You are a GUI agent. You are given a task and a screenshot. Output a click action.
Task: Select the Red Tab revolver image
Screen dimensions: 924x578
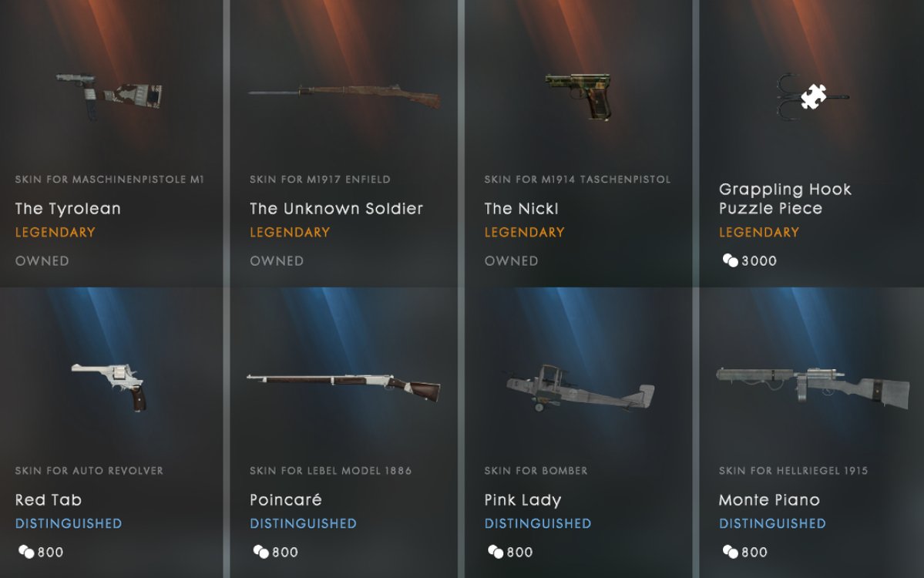point(109,386)
